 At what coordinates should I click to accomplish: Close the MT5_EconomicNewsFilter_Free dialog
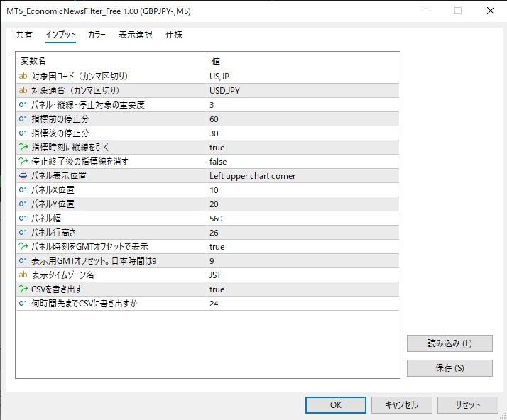point(491,11)
